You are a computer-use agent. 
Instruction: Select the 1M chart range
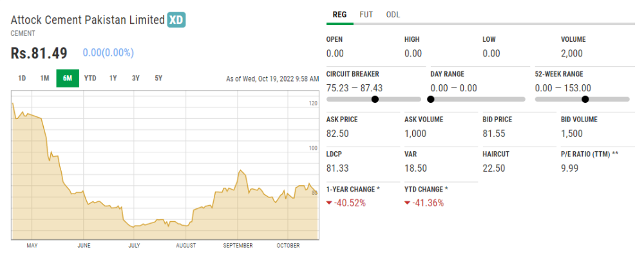45,78
